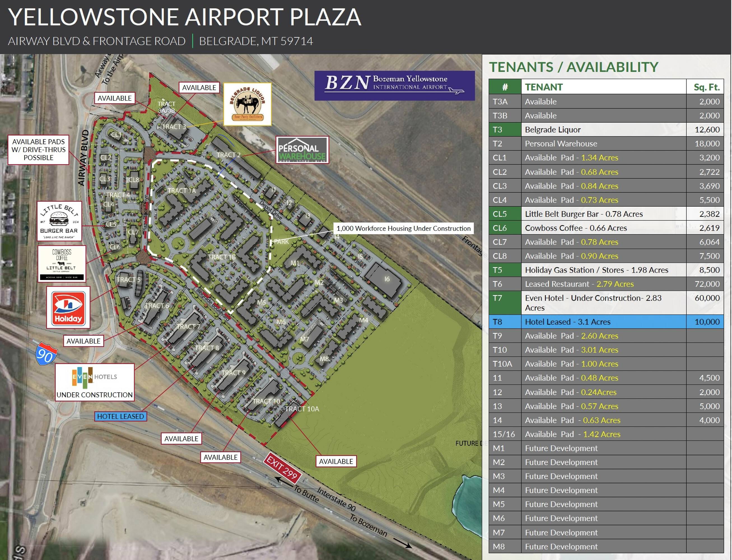Click the blue Hotel Leased label

click(x=120, y=416)
